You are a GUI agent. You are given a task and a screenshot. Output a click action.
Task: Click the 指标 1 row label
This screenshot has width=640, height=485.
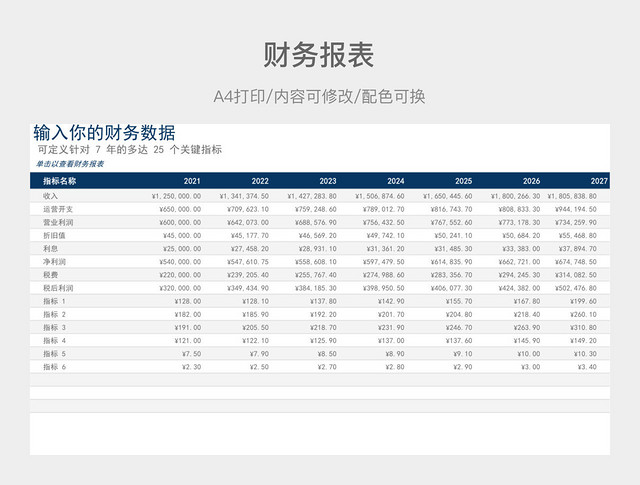pos(54,301)
